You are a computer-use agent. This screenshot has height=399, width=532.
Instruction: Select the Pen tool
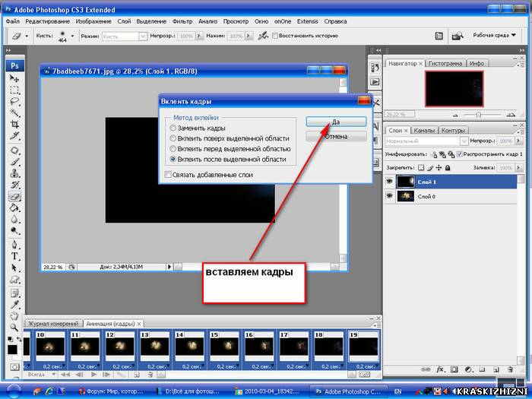tap(14, 245)
